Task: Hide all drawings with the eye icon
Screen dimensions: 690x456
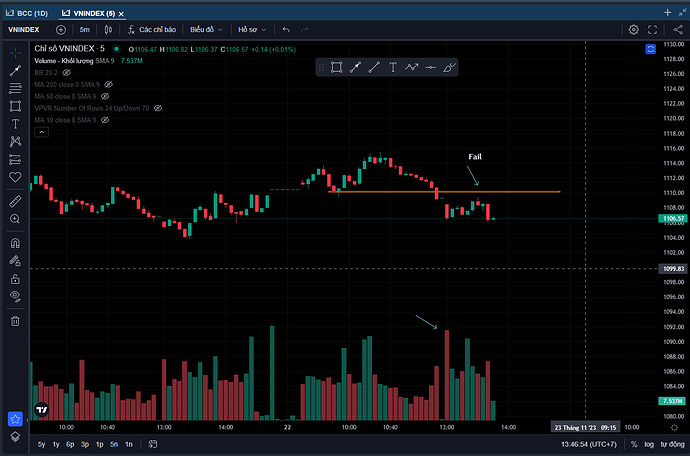Action: pos(15,296)
